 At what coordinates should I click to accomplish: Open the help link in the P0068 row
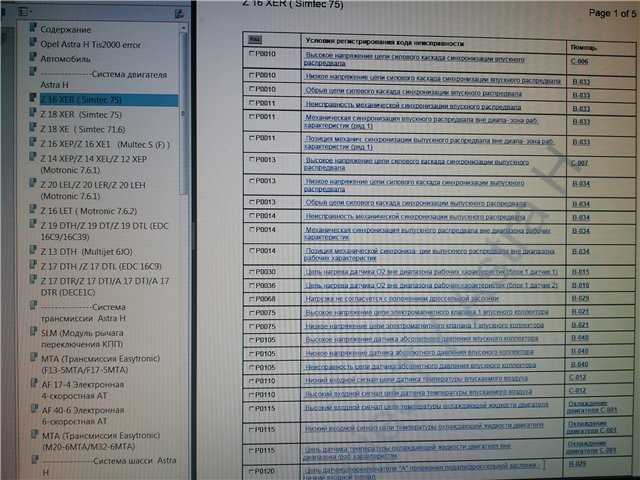(x=580, y=298)
